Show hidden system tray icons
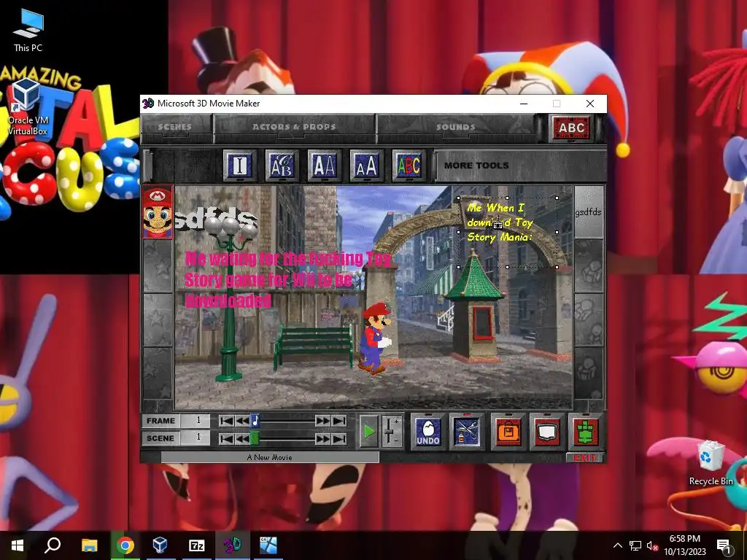The image size is (747, 560). pos(617,545)
